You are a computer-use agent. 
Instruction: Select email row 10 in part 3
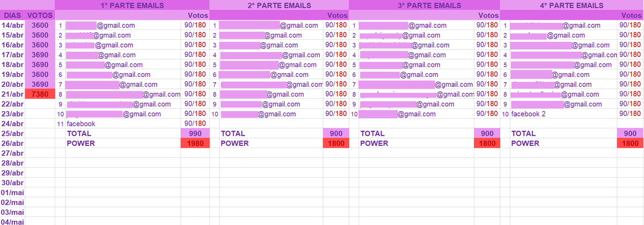tap(417, 114)
